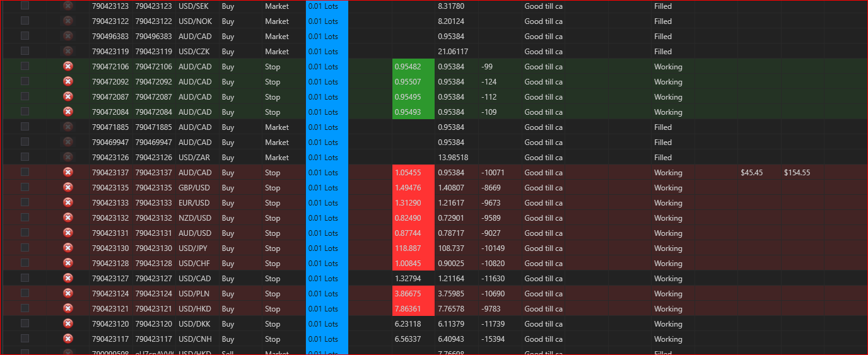Cancel the USD/DKK buy stop order
Image resolution: width=868 pixels, height=355 pixels.
[x=68, y=323]
